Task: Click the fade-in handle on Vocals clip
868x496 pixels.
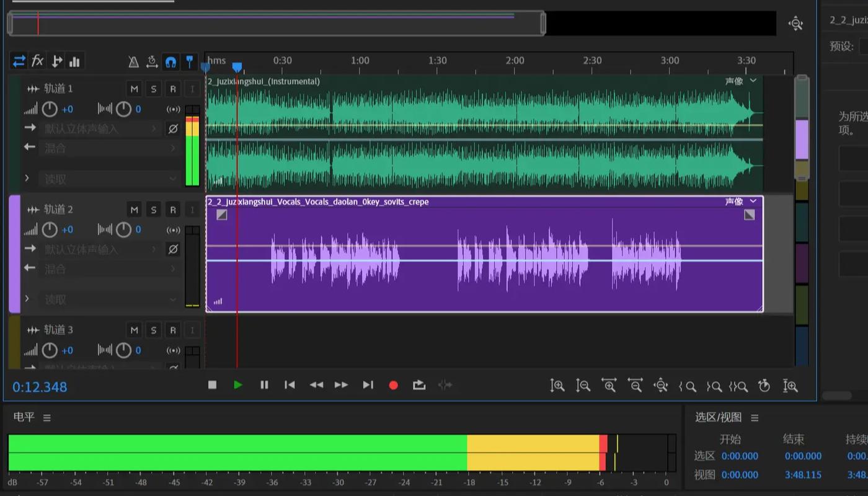Action: point(222,215)
